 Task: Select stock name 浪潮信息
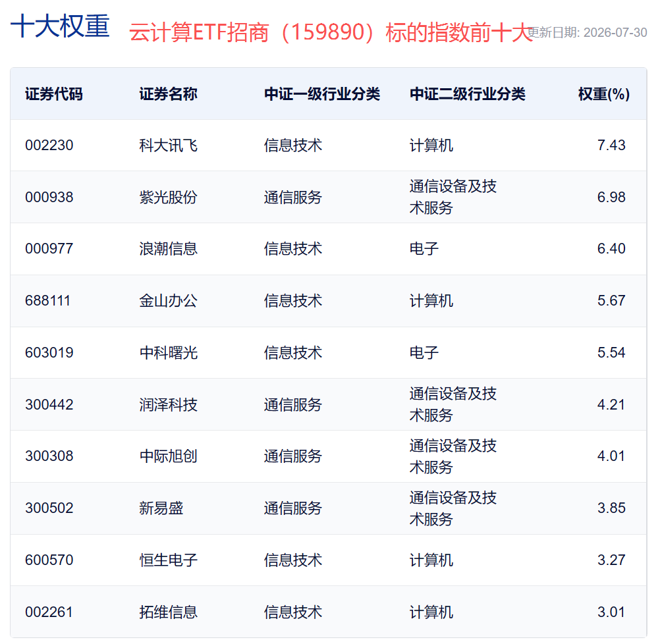[x=169, y=249]
